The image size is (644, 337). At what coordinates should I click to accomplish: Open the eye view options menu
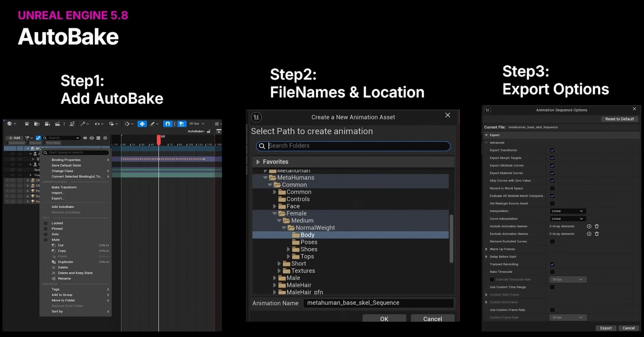click(x=99, y=124)
